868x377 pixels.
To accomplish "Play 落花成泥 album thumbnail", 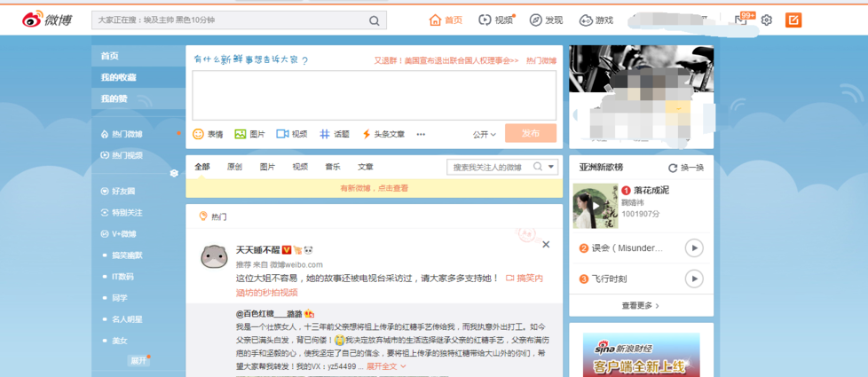I will tap(596, 206).
